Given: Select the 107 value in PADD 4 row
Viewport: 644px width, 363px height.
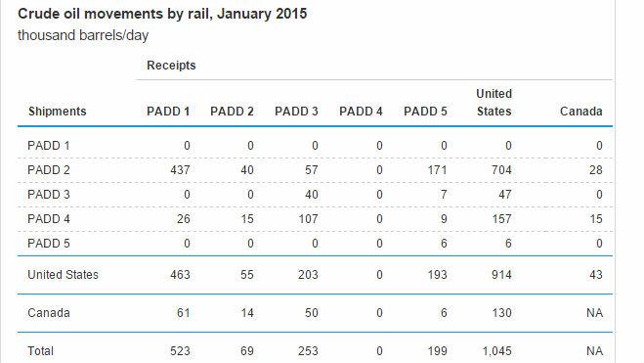Looking at the screenshot, I should point(308,219).
